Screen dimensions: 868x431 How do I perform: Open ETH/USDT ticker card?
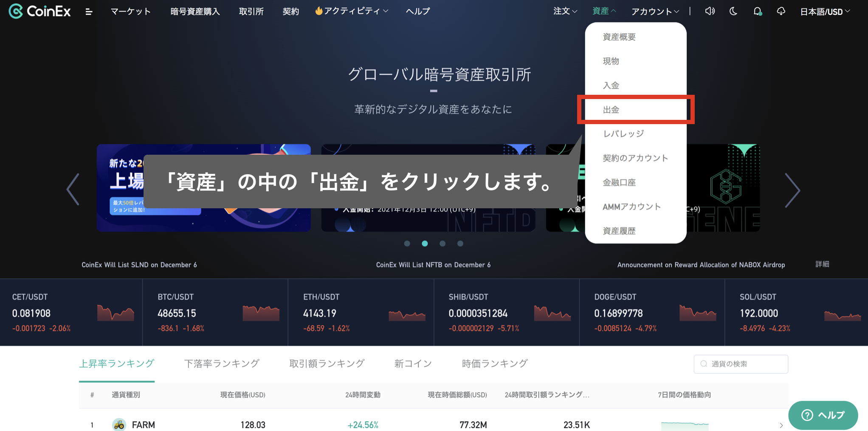(x=361, y=312)
